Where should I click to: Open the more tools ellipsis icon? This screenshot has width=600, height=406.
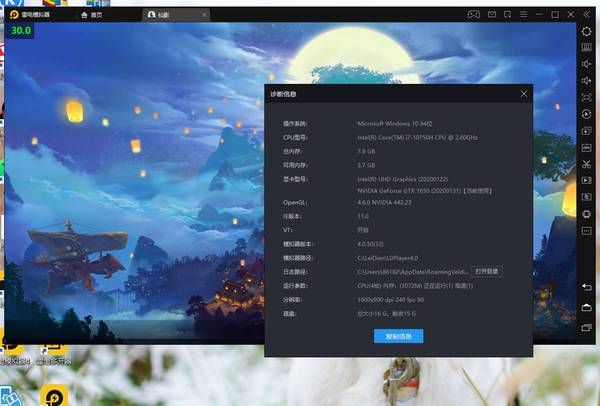(x=586, y=231)
